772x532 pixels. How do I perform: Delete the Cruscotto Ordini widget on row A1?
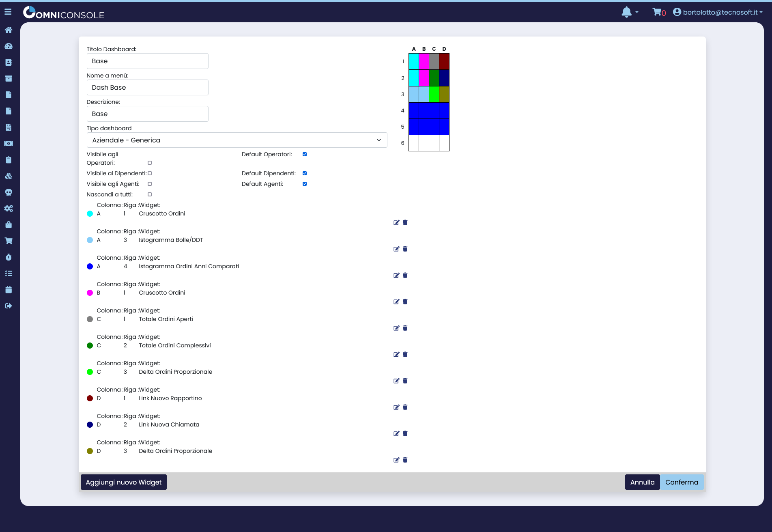[405, 222]
